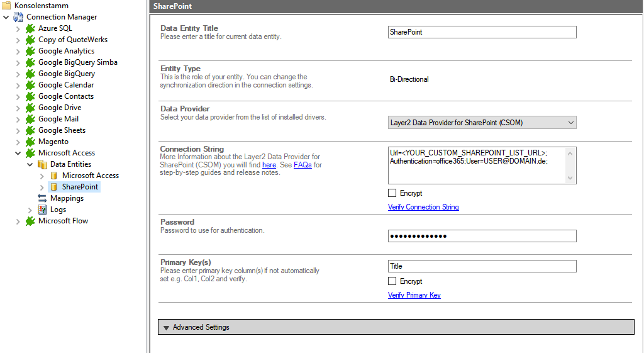Click the Konsolenstamm root folder icon
644x353 pixels.
click(6, 5)
